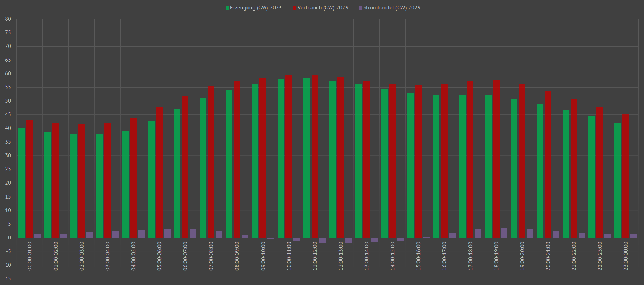Select the 'Erzeugung (GW) 2023' legend label
The width and height of the screenshot is (644, 285).
pyautogui.click(x=256, y=8)
